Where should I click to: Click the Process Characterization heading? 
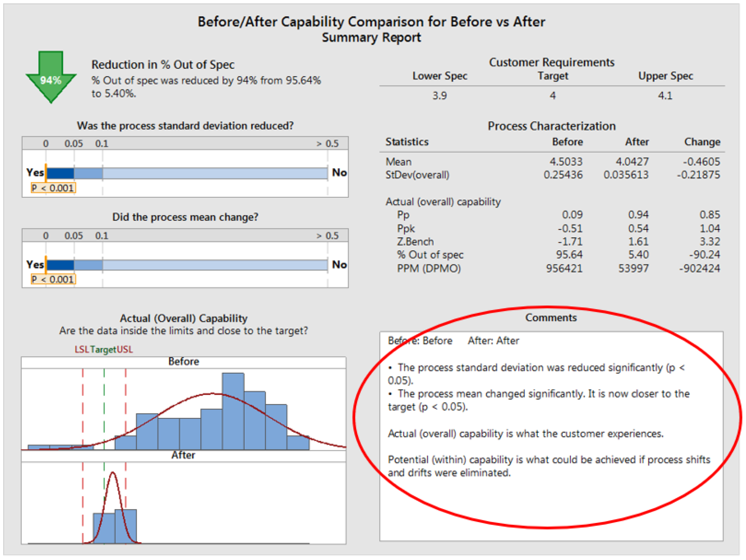coord(551,126)
